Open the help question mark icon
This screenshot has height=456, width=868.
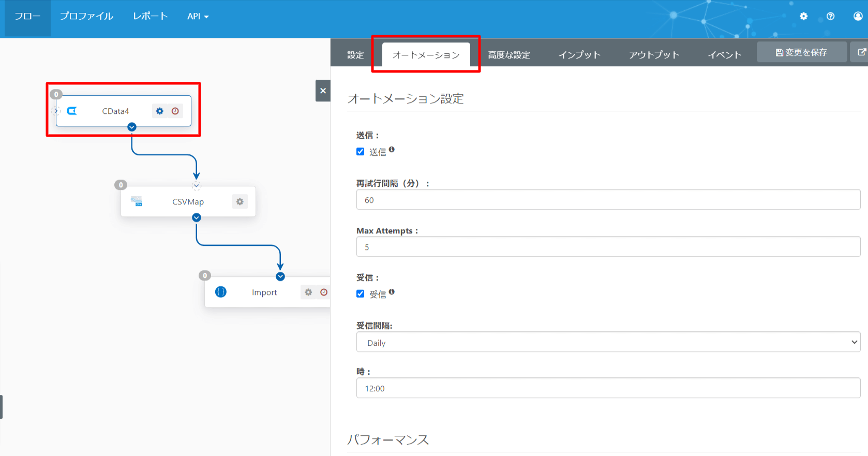[x=830, y=16]
